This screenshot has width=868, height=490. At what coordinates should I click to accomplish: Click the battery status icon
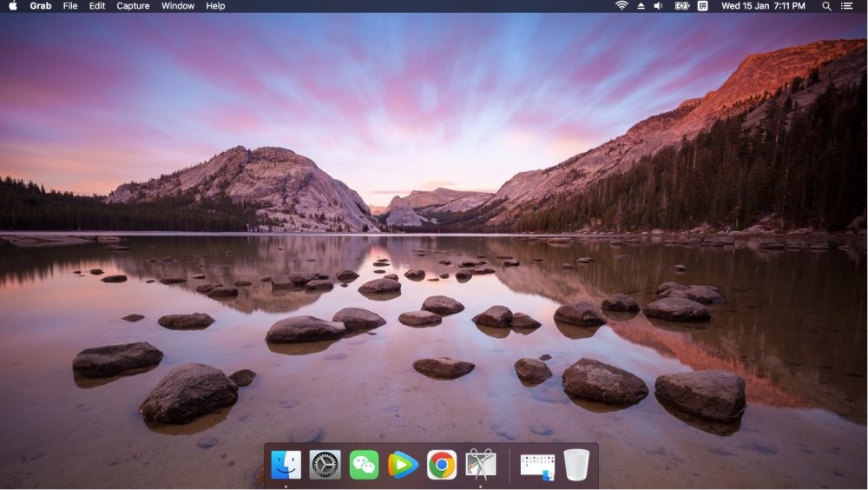(x=682, y=5)
